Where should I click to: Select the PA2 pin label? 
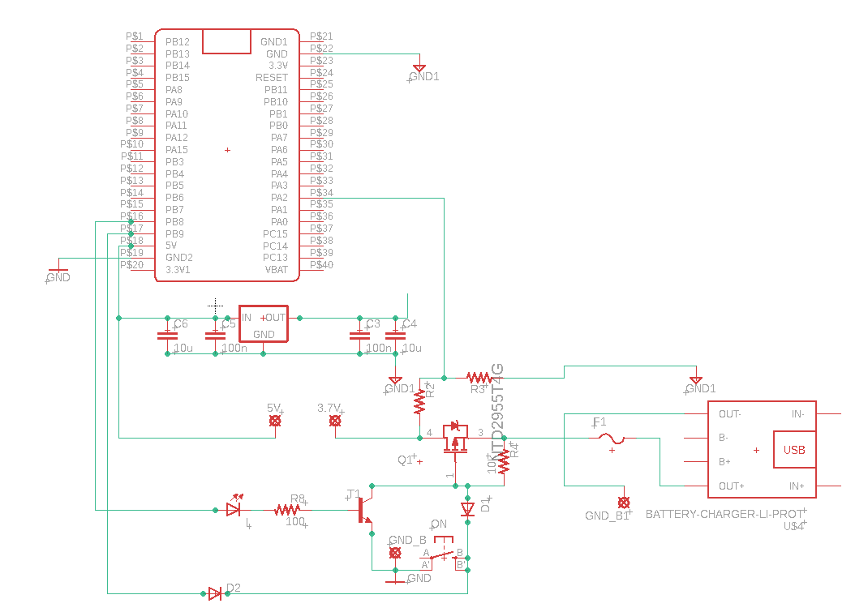[x=279, y=198]
